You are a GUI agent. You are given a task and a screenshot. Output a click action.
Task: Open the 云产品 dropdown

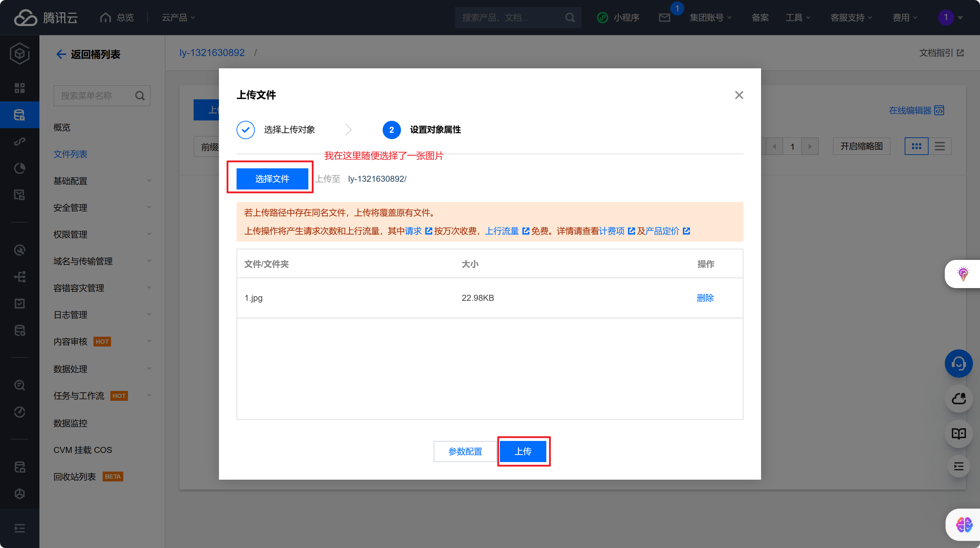pyautogui.click(x=178, y=18)
